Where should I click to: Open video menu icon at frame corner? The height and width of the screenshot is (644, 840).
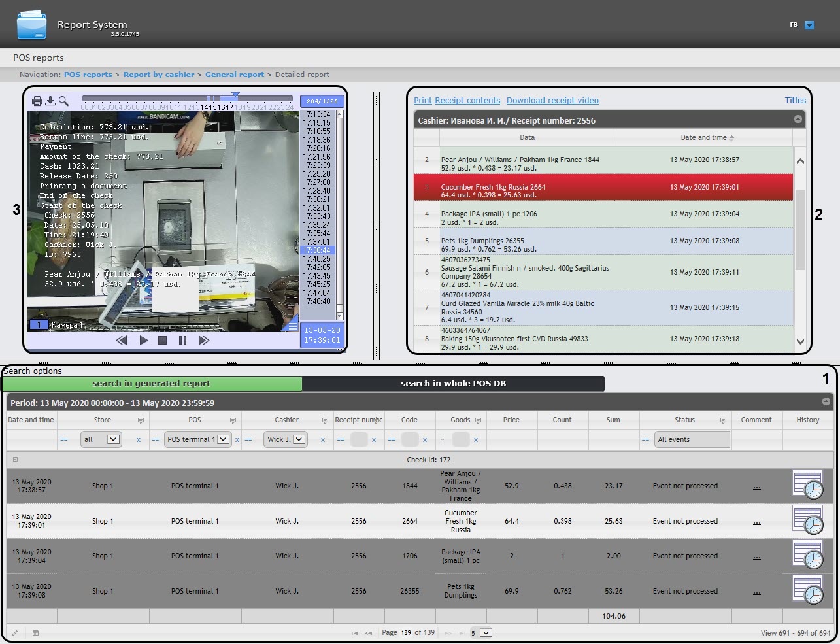293,326
